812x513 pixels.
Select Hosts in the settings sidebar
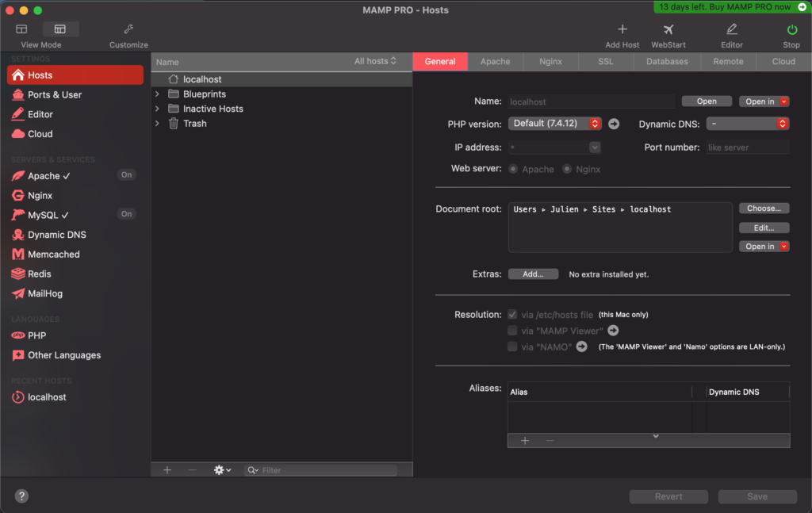coord(75,75)
